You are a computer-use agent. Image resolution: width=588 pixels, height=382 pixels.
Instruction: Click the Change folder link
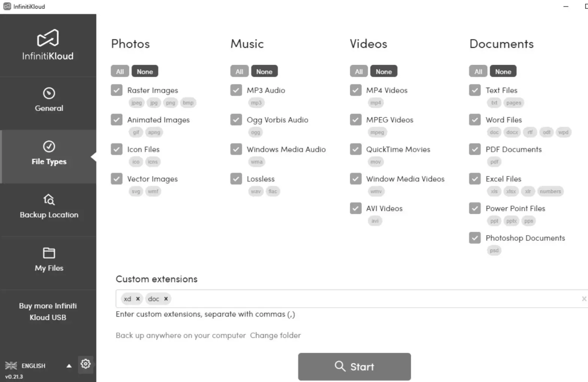(x=275, y=336)
